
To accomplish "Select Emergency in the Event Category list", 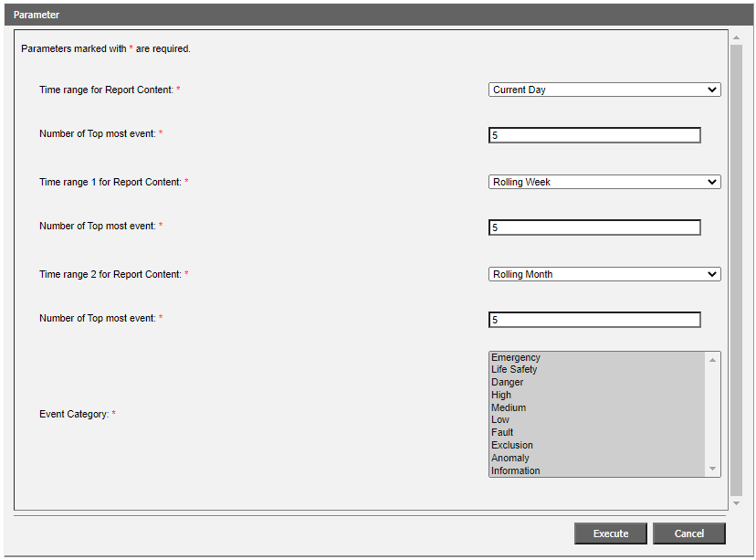I will pyautogui.click(x=516, y=357).
